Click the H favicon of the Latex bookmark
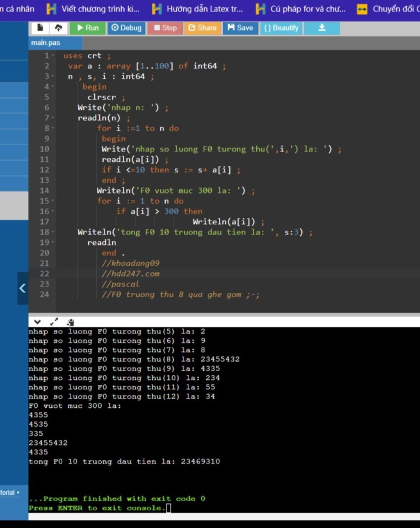The height and width of the screenshot is (528, 420). [157, 9]
